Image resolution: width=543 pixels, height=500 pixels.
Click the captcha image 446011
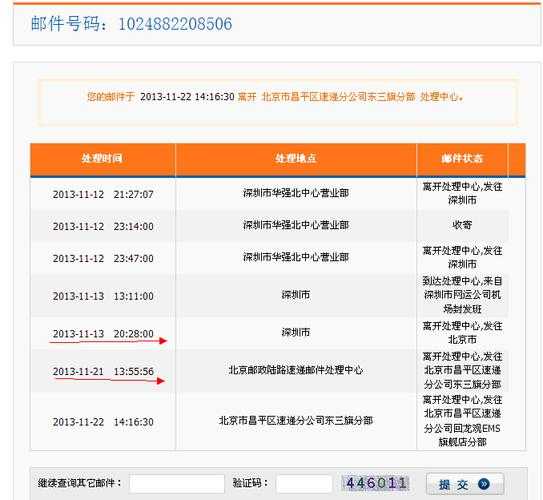[x=376, y=483]
